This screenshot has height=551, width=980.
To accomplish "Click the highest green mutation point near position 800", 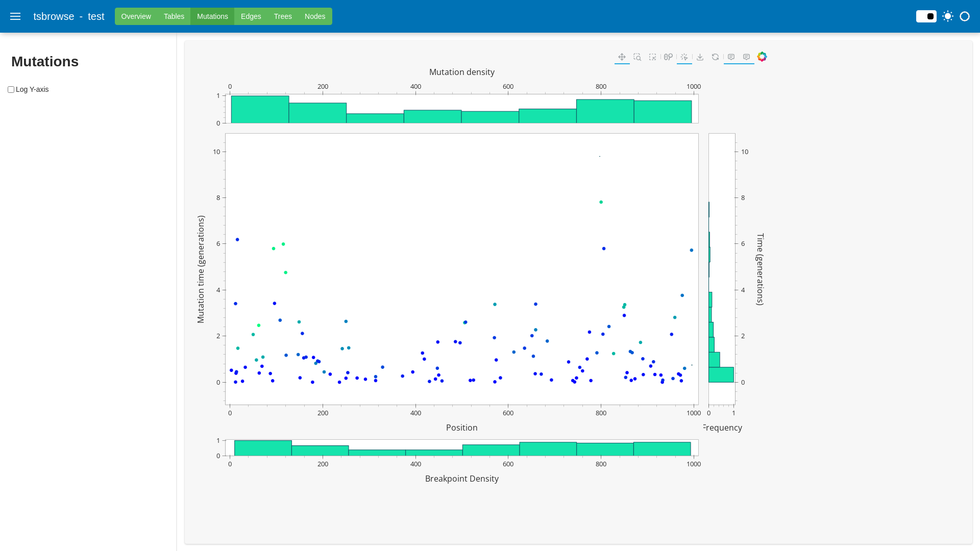I will pyautogui.click(x=601, y=202).
